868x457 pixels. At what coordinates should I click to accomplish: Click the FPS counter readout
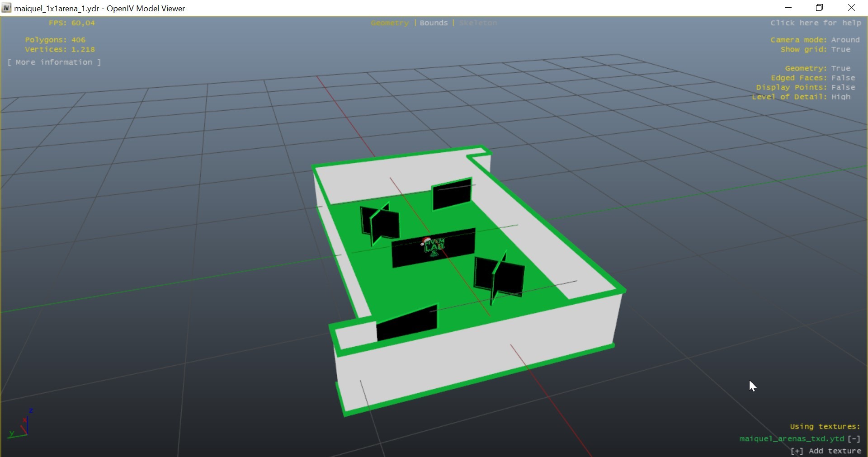(x=72, y=23)
